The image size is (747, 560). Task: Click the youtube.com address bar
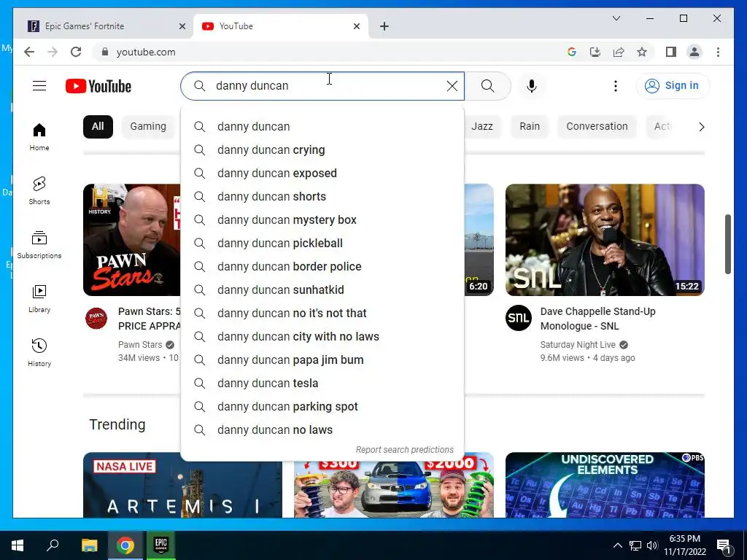329,52
